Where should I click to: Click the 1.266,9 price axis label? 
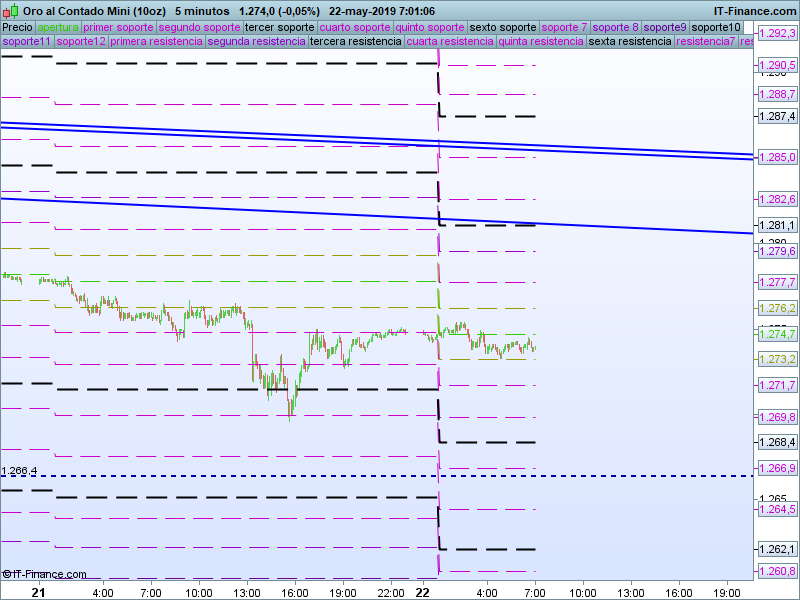pos(778,468)
